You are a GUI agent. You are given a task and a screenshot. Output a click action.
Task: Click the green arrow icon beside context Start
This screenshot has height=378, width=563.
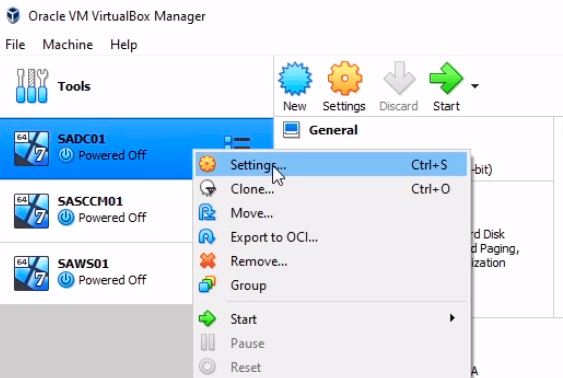pos(208,318)
